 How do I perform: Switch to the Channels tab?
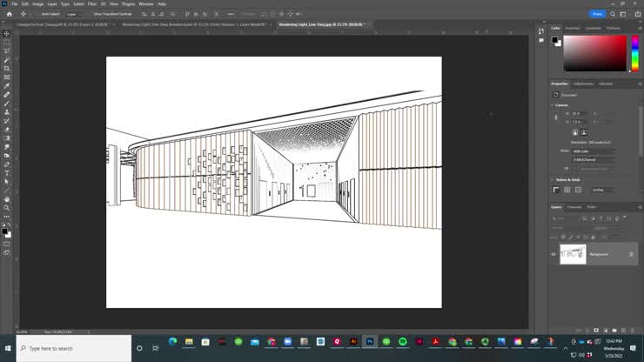574,207
